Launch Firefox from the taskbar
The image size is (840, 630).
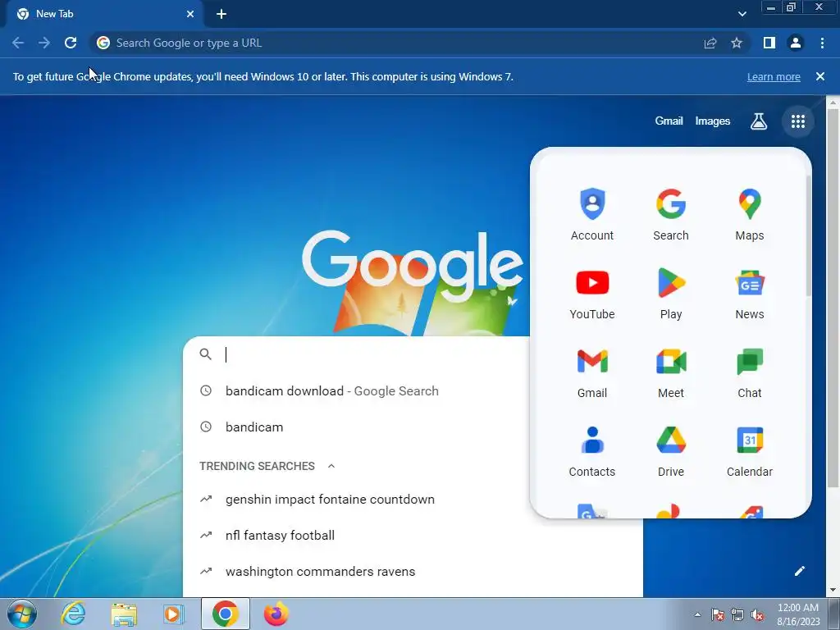click(x=276, y=614)
